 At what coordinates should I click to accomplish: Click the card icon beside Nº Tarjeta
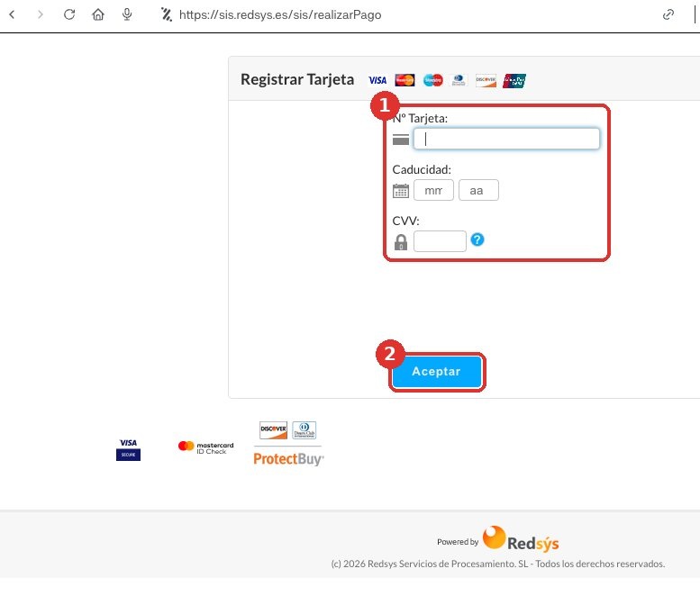pyautogui.click(x=400, y=140)
